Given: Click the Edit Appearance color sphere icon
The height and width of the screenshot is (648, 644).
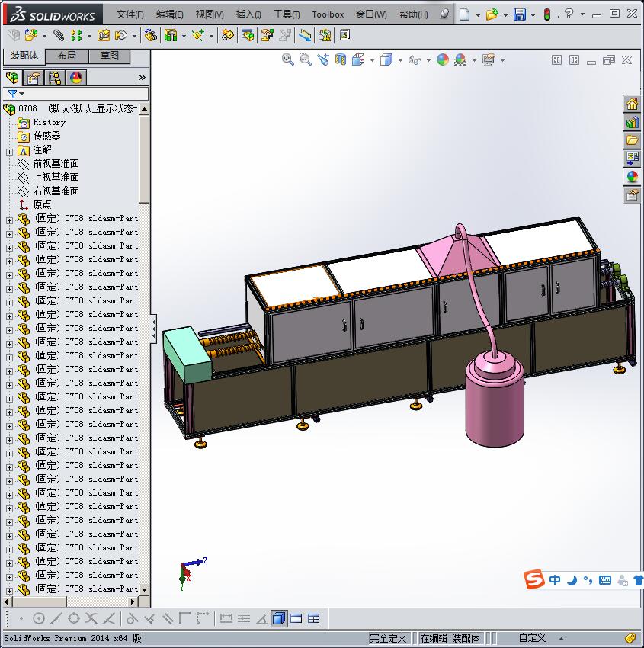Looking at the screenshot, I should pyautogui.click(x=443, y=59).
